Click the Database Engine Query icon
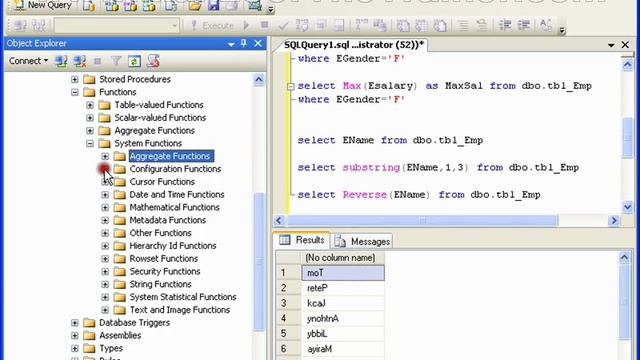Screen dimensions: 640x360 89,6
